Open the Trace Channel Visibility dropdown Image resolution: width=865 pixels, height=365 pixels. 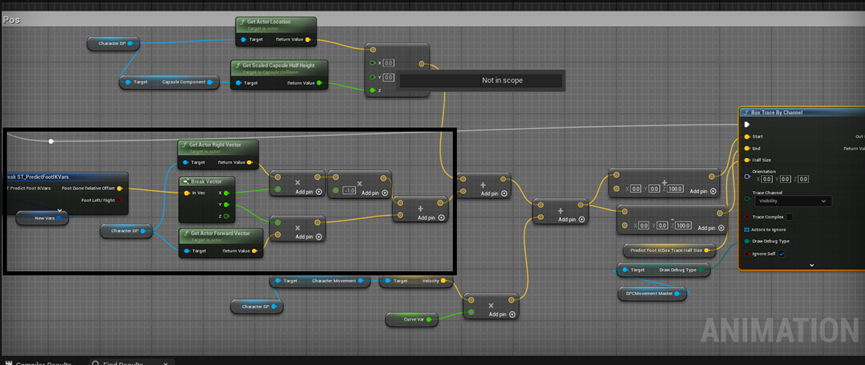click(x=792, y=201)
